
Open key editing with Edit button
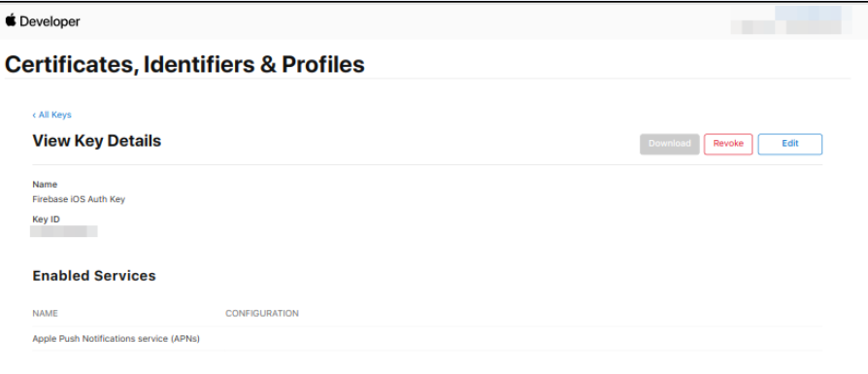[x=790, y=144]
